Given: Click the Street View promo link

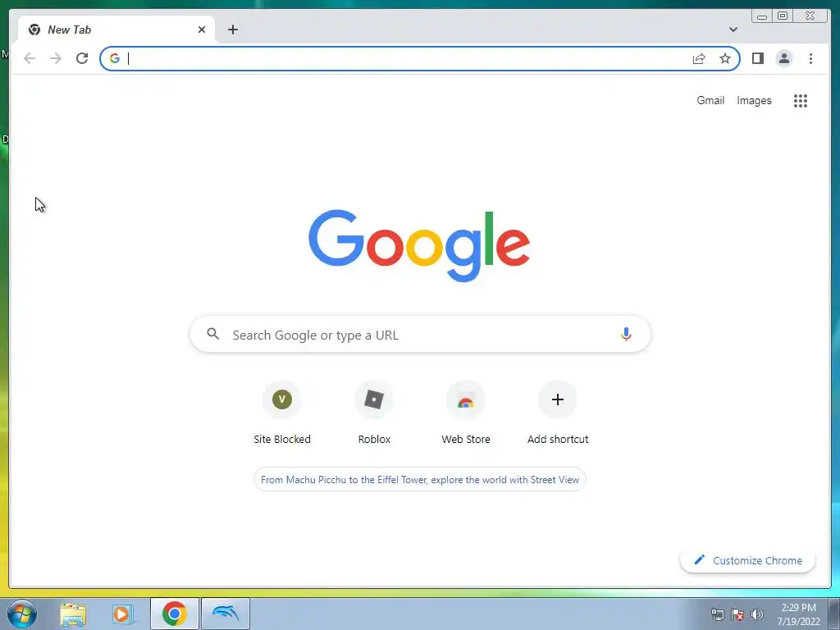Looking at the screenshot, I should (x=420, y=479).
